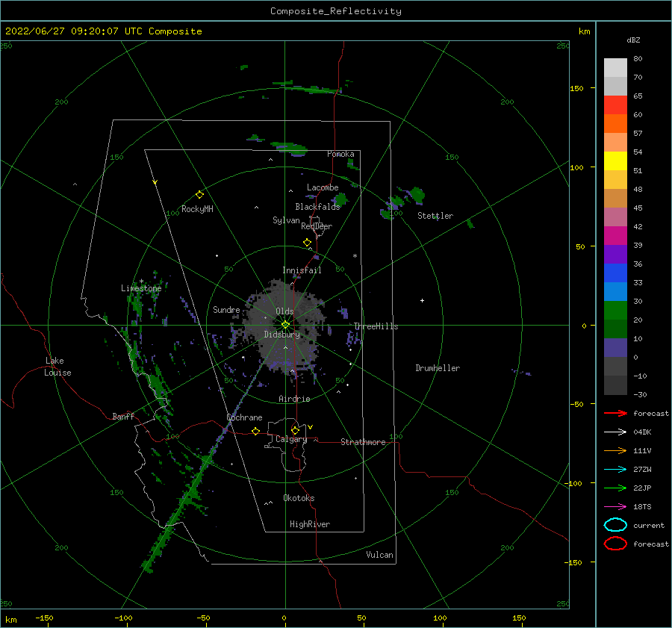Click the Cochrane city label

244,417
